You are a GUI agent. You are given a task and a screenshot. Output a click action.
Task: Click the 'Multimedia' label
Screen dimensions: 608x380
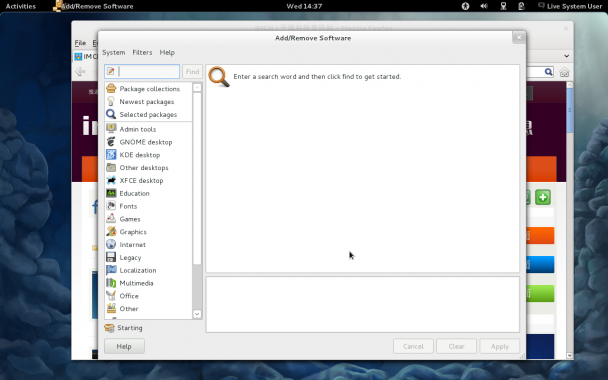coord(136,283)
